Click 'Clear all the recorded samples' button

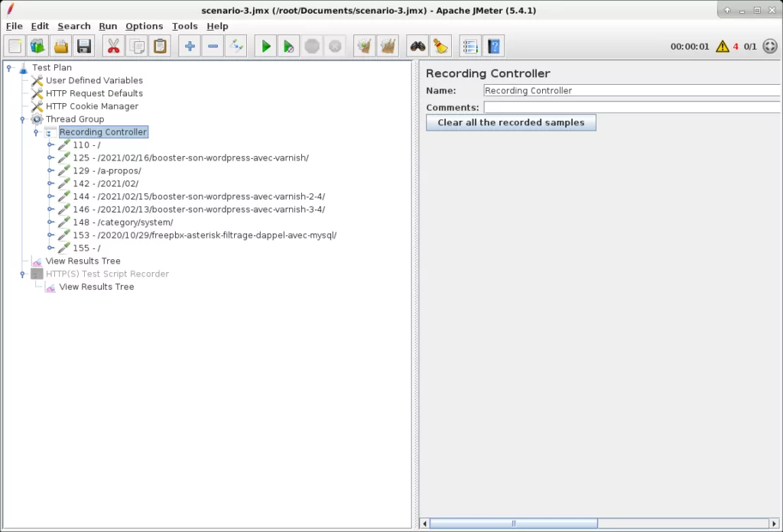pyautogui.click(x=511, y=123)
